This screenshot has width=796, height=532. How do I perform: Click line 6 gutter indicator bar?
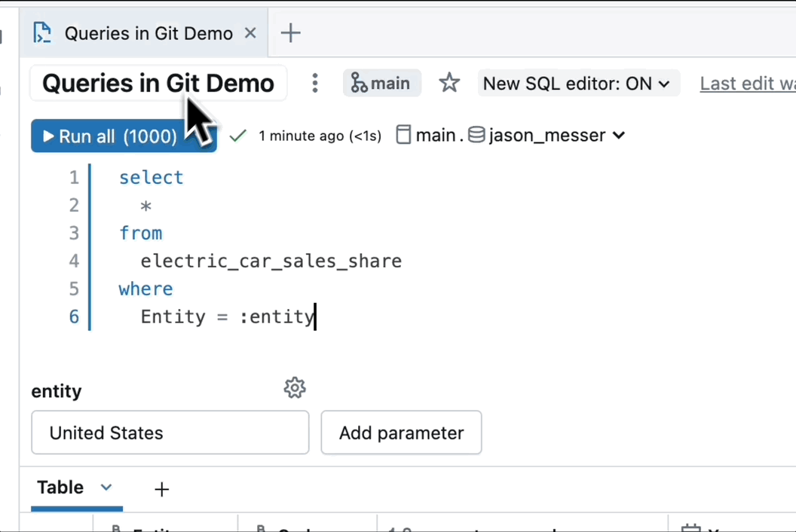[90, 316]
